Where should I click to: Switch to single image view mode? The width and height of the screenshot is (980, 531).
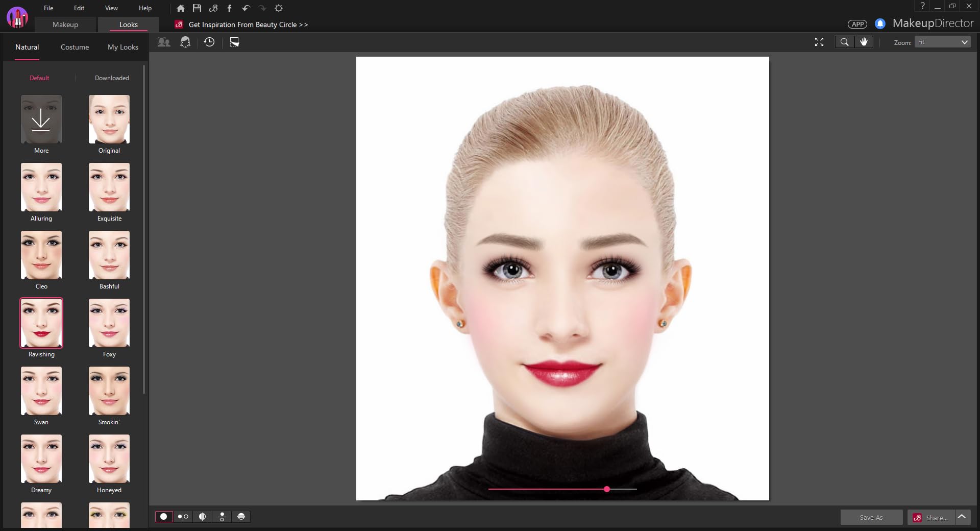164,517
